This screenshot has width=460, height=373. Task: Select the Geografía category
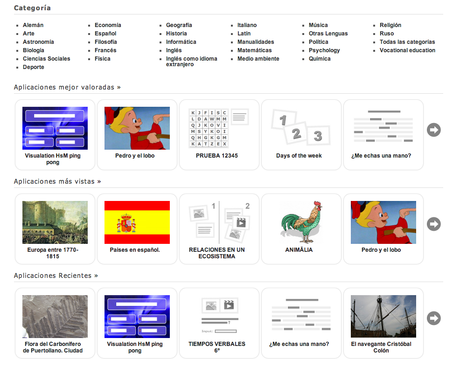(x=179, y=25)
